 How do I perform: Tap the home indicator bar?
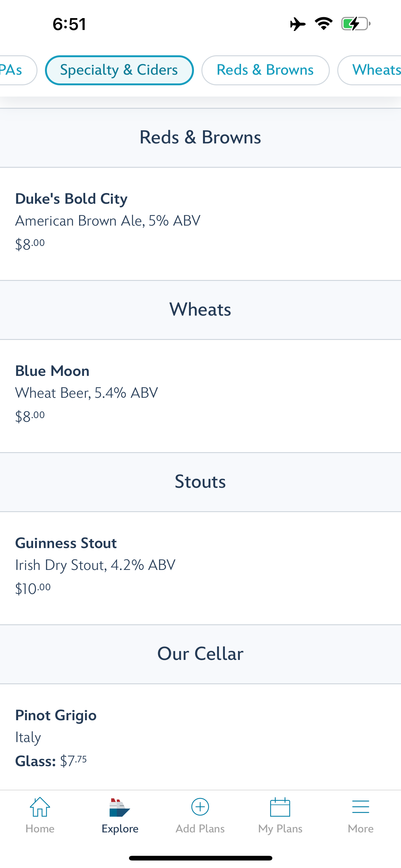click(200, 858)
